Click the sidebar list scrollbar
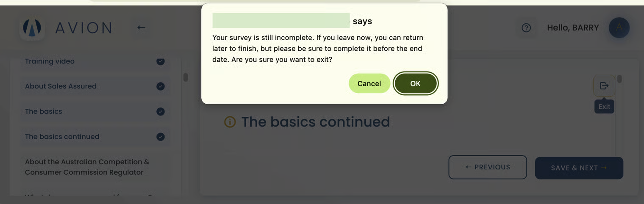This screenshot has width=644, height=204. pyautogui.click(x=185, y=77)
